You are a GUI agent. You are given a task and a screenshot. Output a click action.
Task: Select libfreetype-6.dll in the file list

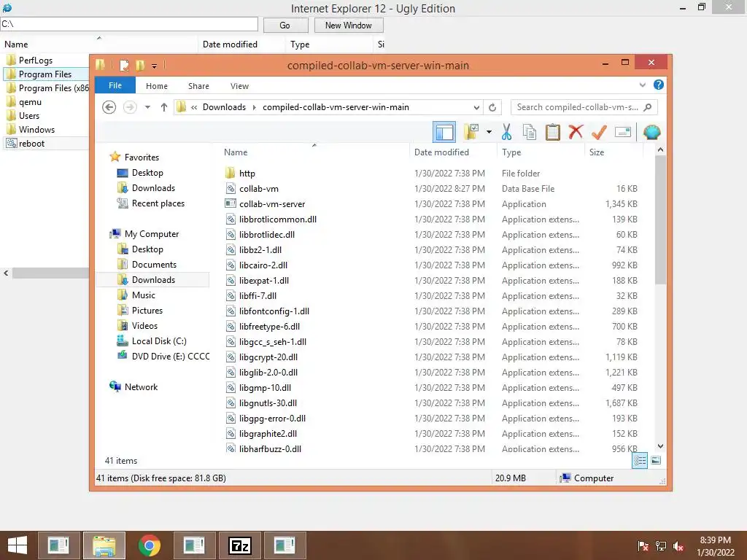[x=269, y=326]
